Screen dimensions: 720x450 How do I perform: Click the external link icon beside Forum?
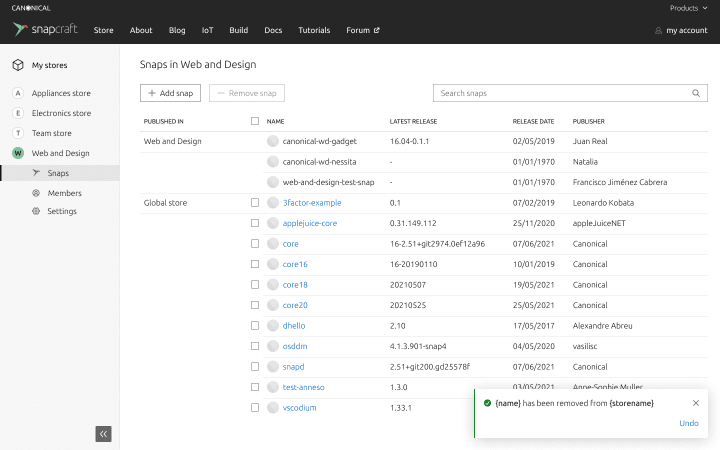(377, 30)
